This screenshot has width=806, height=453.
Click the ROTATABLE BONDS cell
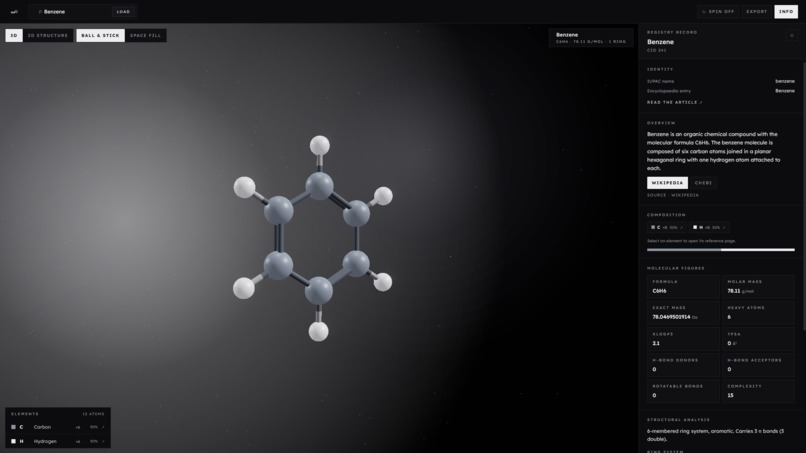(x=683, y=391)
